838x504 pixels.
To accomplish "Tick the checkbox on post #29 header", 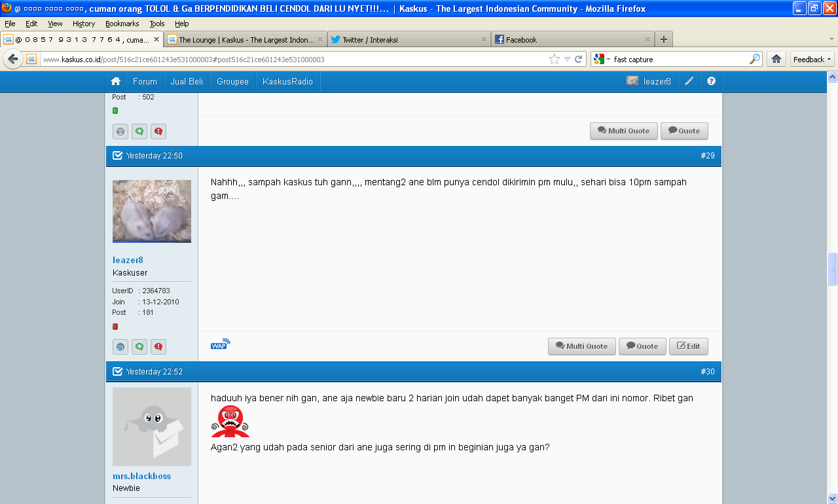I will (x=118, y=156).
